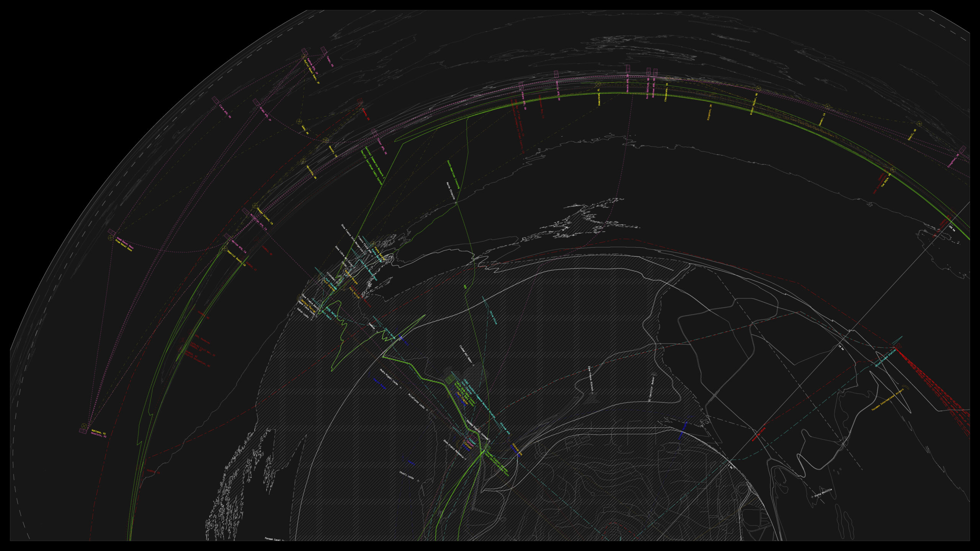Image resolution: width=980 pixels, height=551 pixels.
Task: Click the Tocumen International Airport label
Action: [887, 400]
